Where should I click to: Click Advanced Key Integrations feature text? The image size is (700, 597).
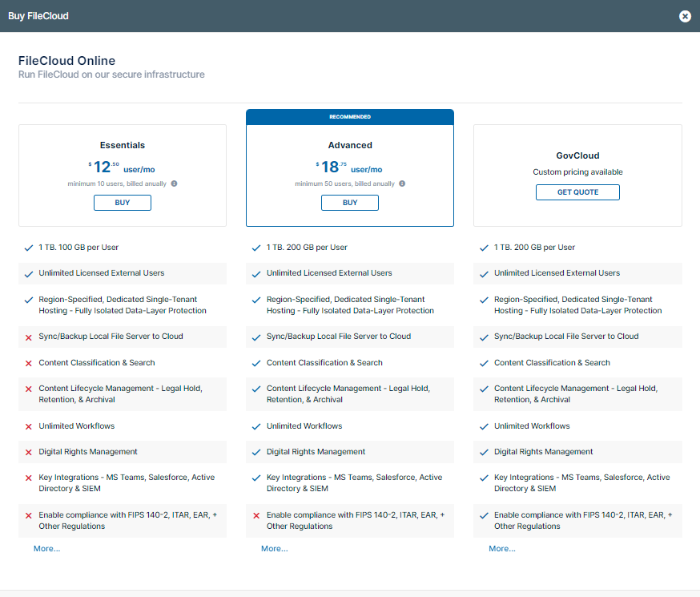coord(354,482)
